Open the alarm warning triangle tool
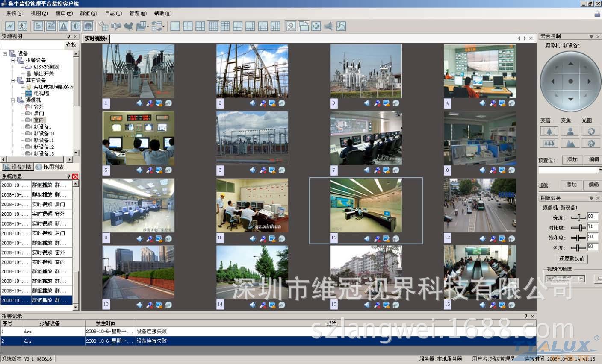Viewport: 602px width, 364px height. coord(63,26)
